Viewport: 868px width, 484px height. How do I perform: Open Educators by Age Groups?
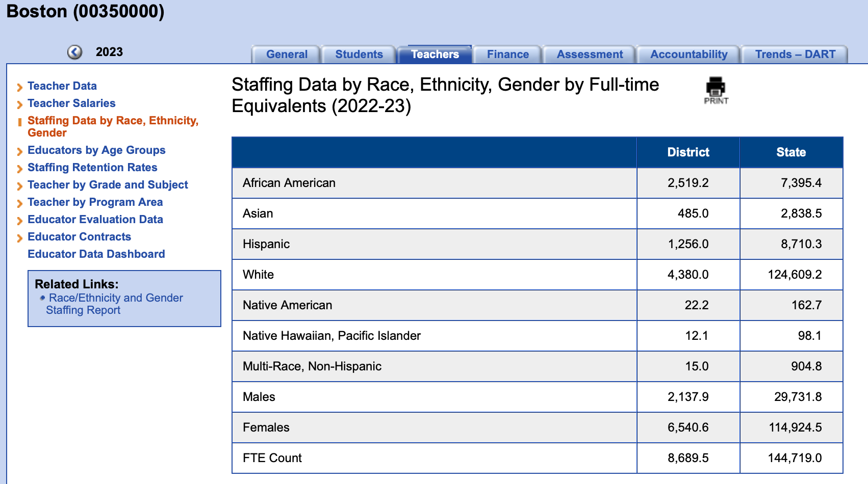click(96, 150)
